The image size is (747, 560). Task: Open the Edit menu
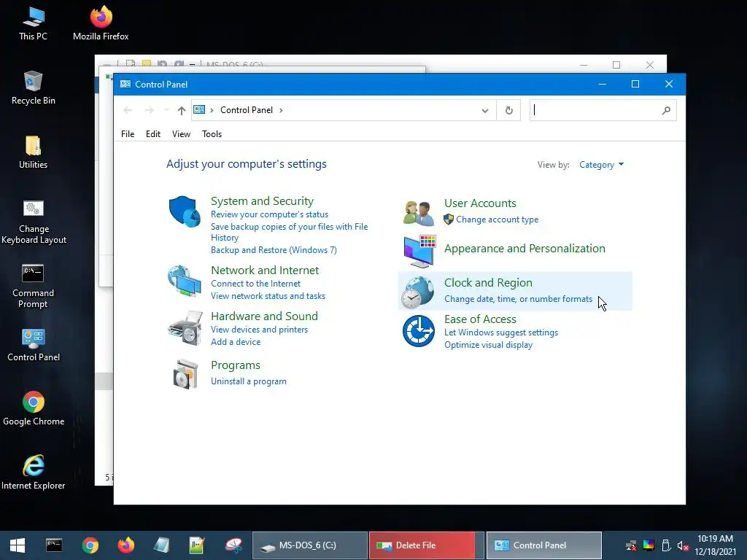153,134
